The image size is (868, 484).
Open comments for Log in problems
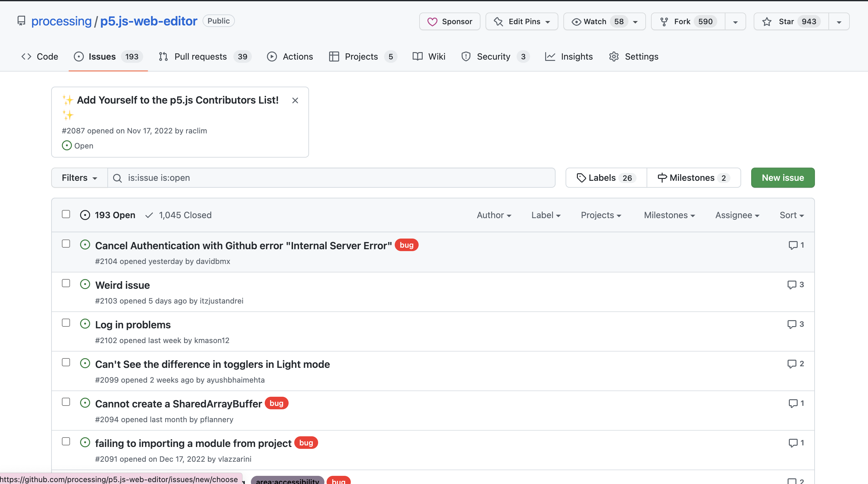coord(795,324)
